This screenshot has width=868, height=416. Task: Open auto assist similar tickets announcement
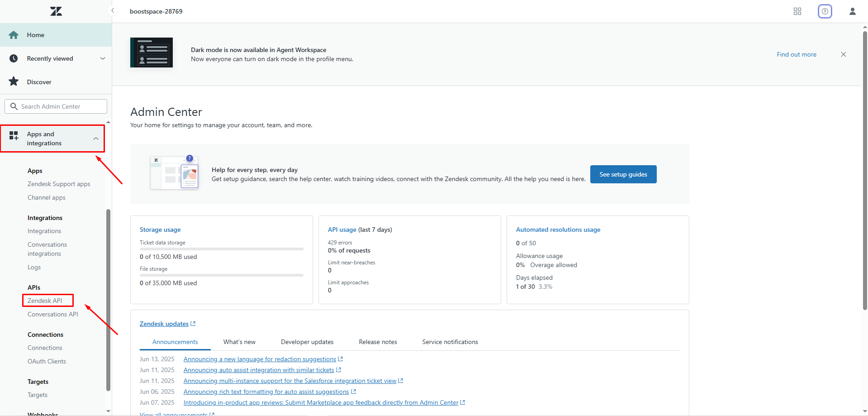(259, 370)
